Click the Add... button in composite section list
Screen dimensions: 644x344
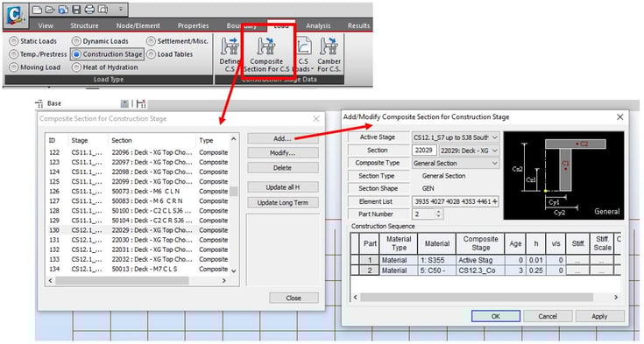point(282,139)
